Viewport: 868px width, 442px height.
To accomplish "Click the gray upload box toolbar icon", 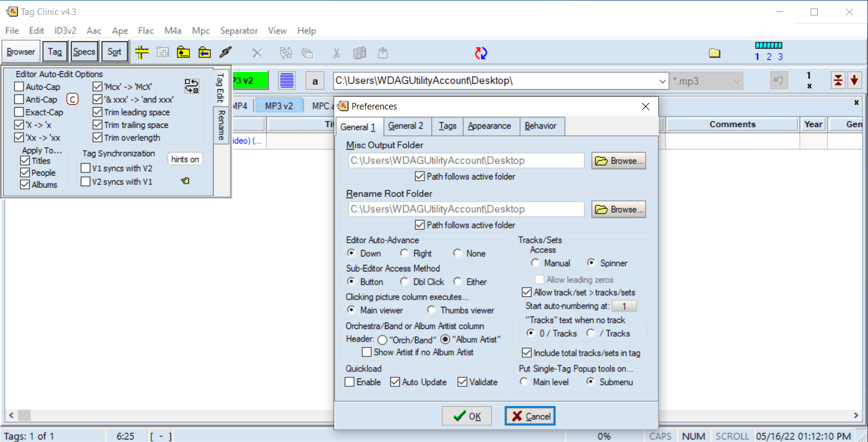I will point(383,53).
